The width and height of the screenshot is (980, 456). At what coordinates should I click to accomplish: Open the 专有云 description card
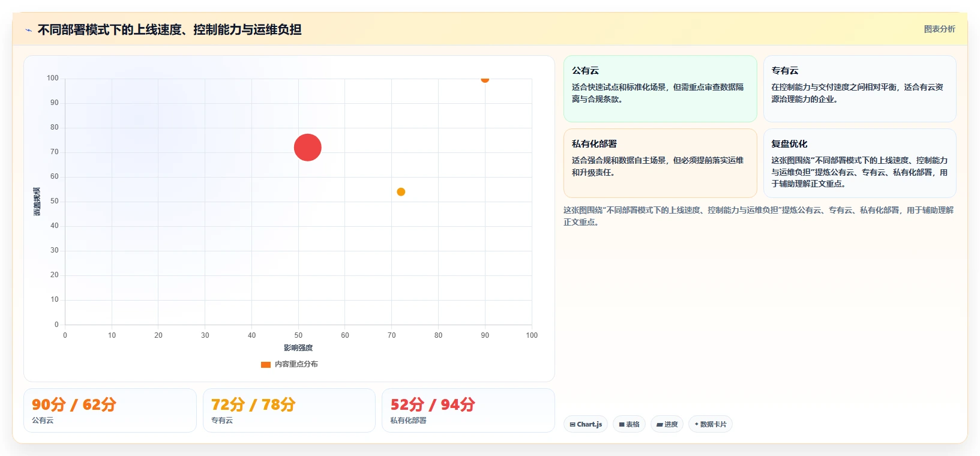coord(859,89)
